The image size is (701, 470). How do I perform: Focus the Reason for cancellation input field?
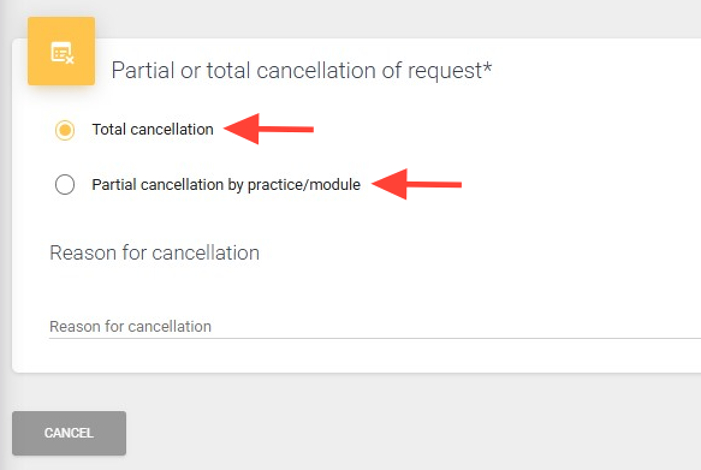[x=370, y=326]
